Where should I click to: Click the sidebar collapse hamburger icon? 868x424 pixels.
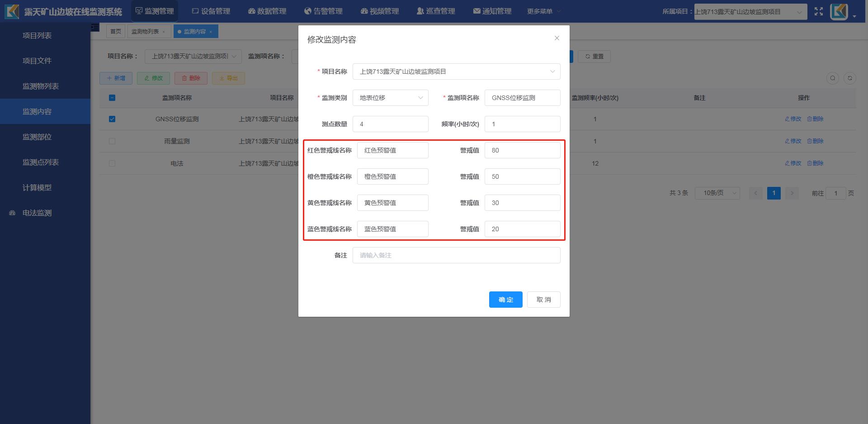click(x=95, y=28)
